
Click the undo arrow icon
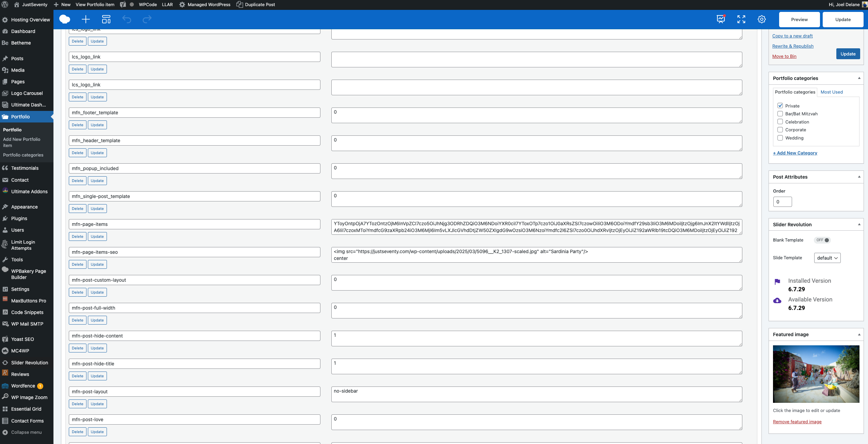click(x=127, y=19)
